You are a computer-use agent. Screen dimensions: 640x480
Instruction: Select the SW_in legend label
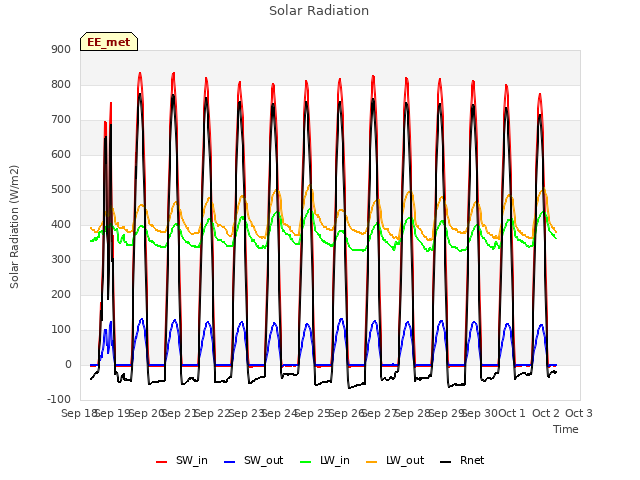tap(192, 460)
